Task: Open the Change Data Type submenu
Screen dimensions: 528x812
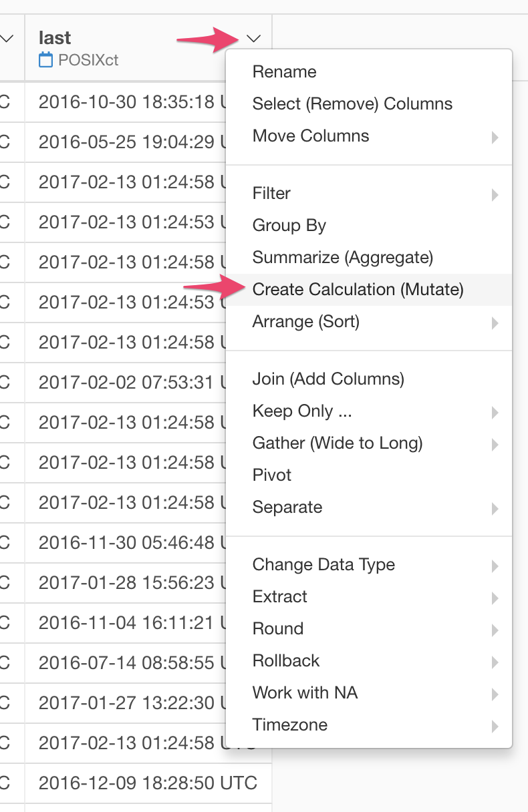Action: tap(323, 564)
